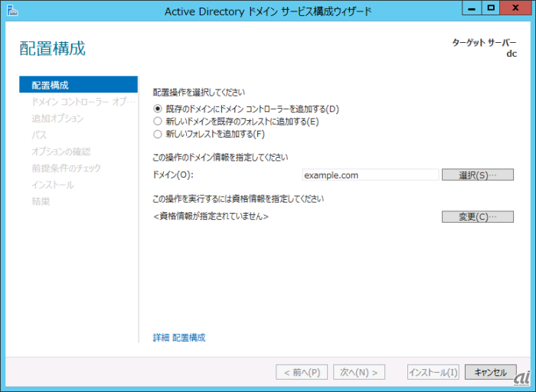
Task: Click the ターゲット サーバー label
Action: 485,42
